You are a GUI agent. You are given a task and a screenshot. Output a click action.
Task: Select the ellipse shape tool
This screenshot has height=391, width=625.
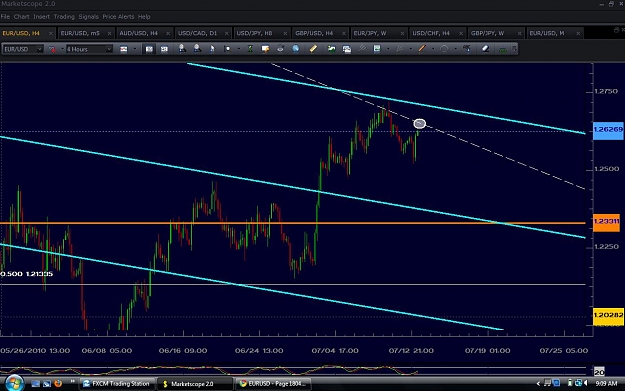pos(444,49)
